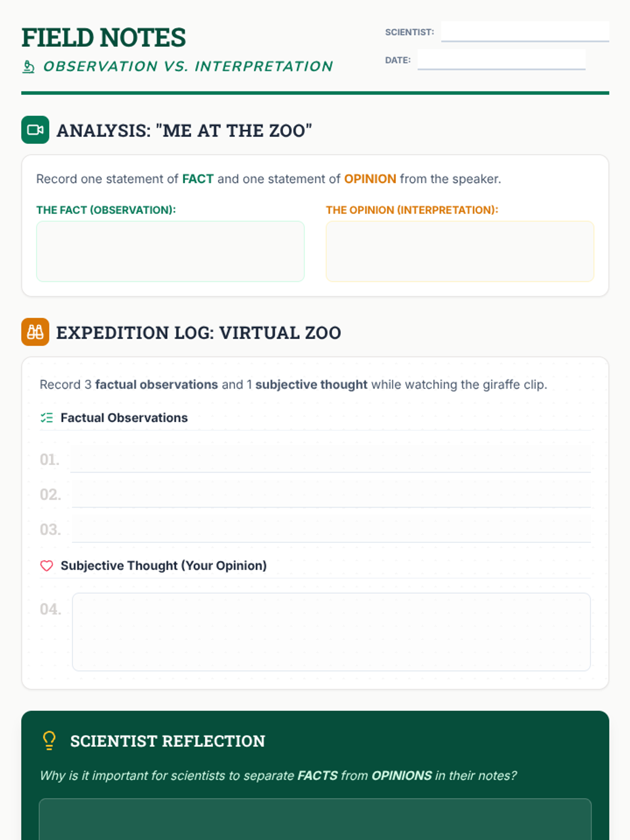Click the green video camera icon

click(x=35, y=130)
